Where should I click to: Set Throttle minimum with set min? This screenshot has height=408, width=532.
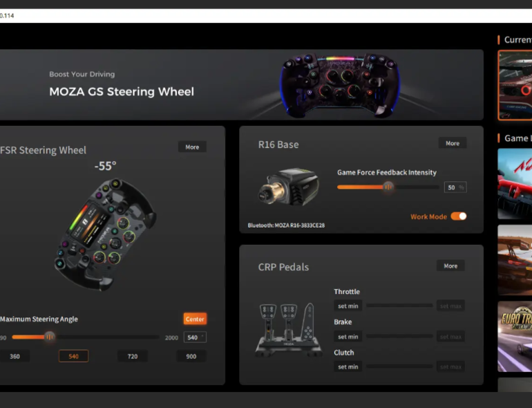(x=348, y=306)
